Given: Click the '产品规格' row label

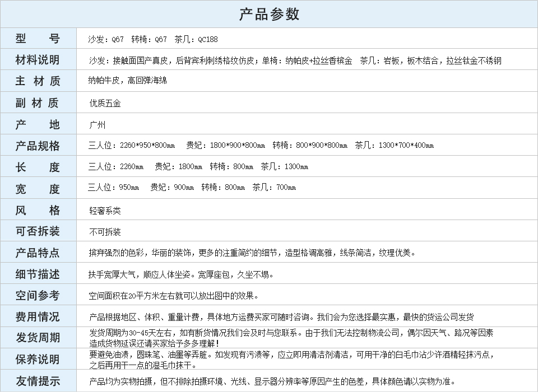Looking at the screenshot, I should pos(38,146).
